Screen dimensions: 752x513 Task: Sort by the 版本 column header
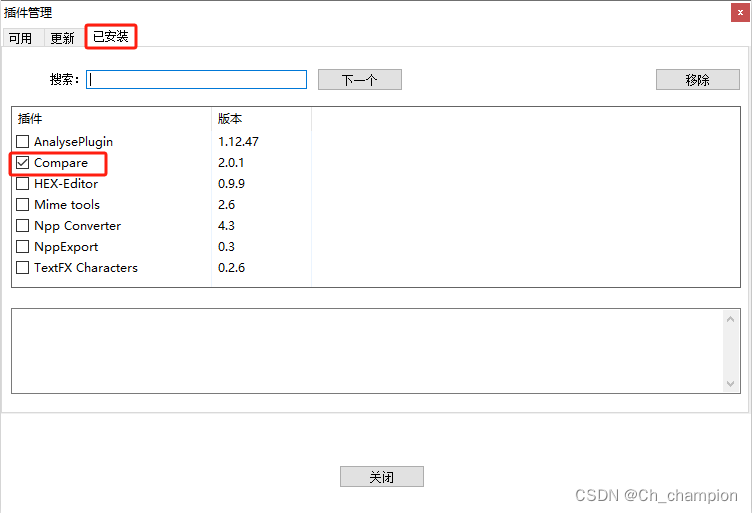pos(261,118)
